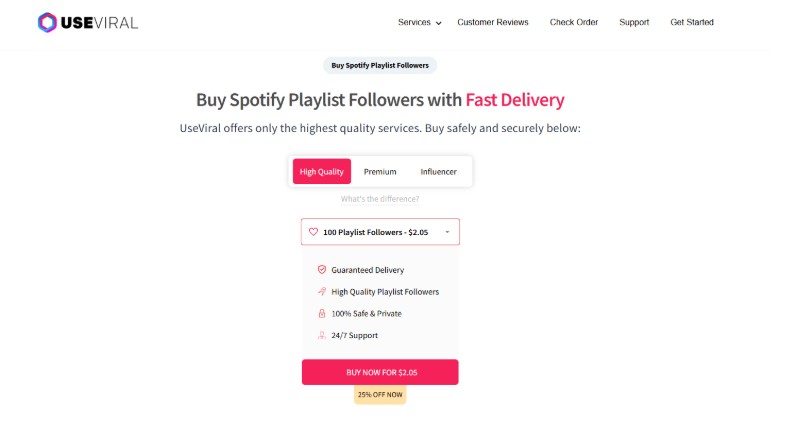787x422 pixels.
Task: Select the High Quality option
Action: [322, 172]
